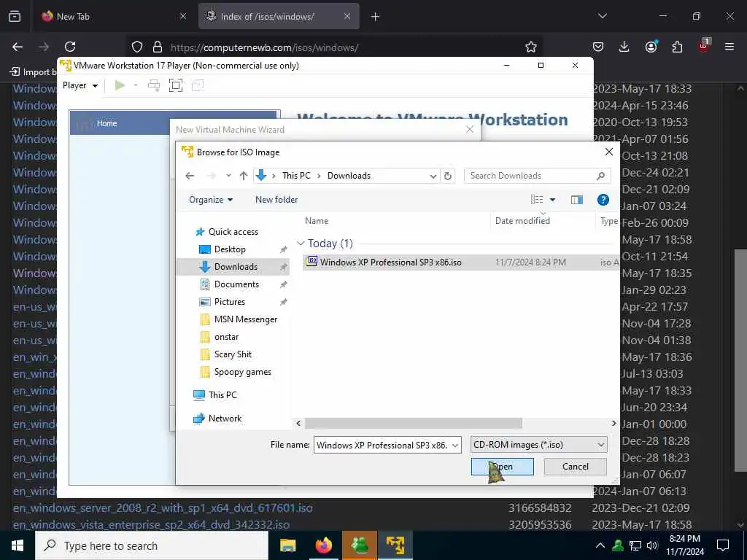Click VMware Send Ctrl+Alt+Del toolbar icon
Image resolution: width=747 pixels, height=560 pixels.
coord(153,85)
